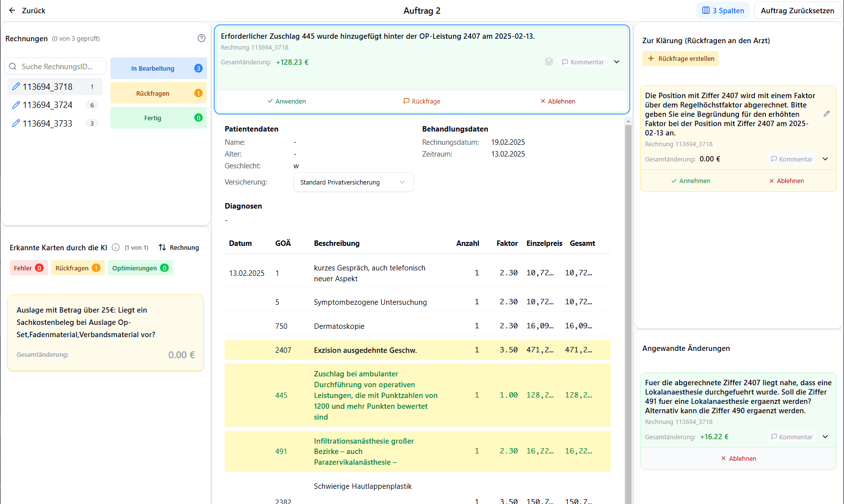Click the back arrow beside Zurück

pos(11,10)
